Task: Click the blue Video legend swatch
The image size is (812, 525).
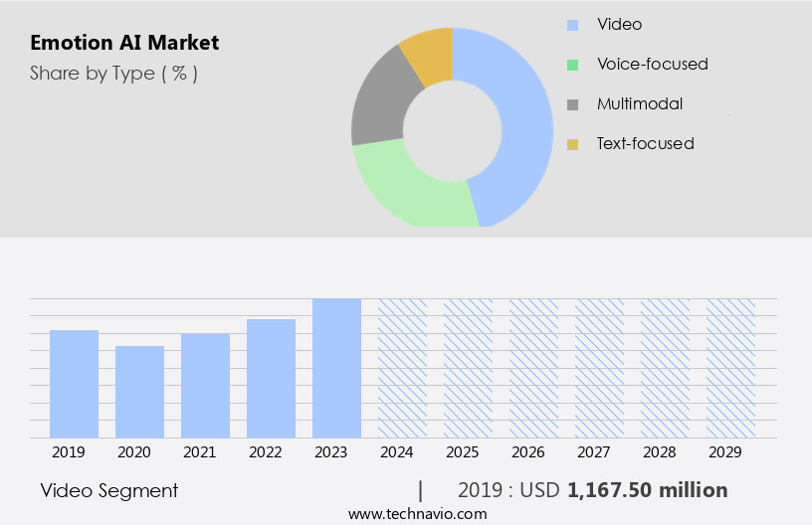Action: coord(572,24)
